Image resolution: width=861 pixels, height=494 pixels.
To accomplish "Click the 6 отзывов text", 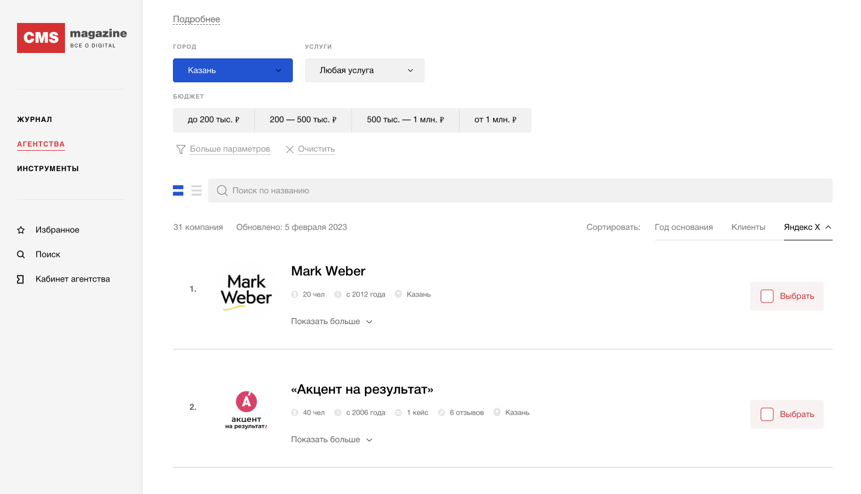I will click(x=467, y=413).
